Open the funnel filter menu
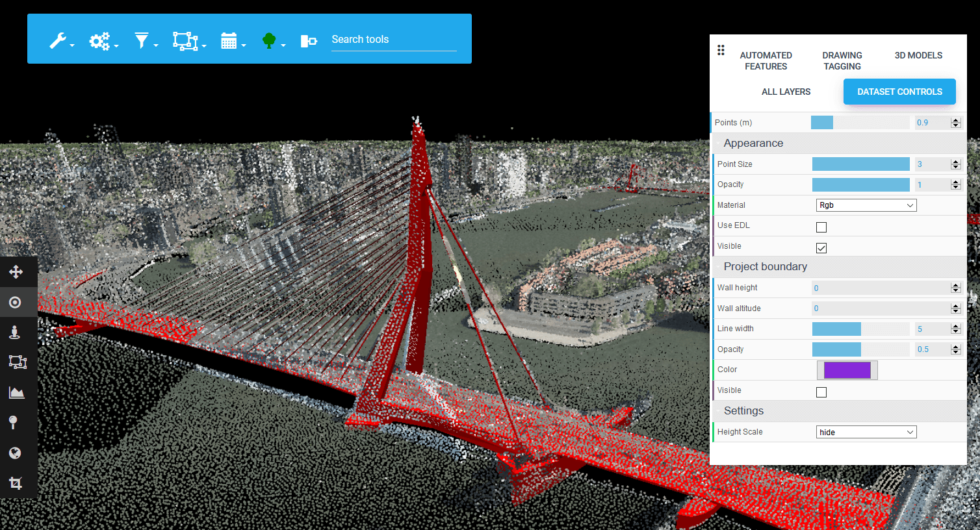The image size is (980, 530). pyautogui.click(x=141, y=41)
